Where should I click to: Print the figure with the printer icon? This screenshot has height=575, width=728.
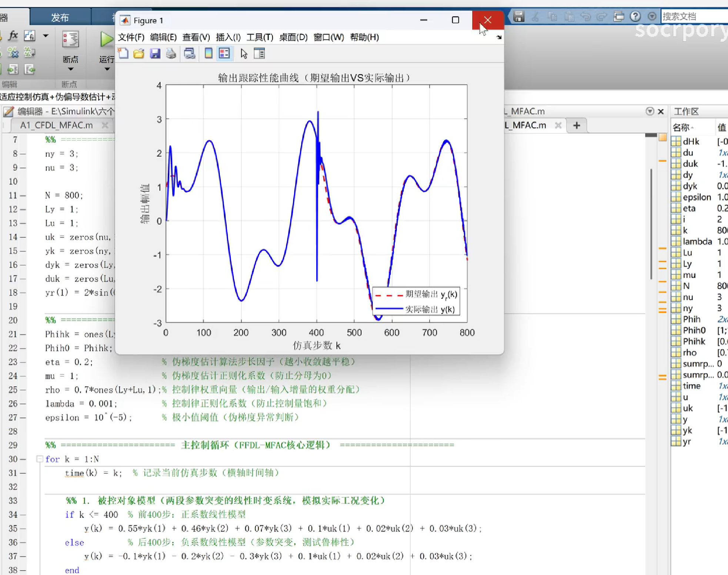[171, 54]
